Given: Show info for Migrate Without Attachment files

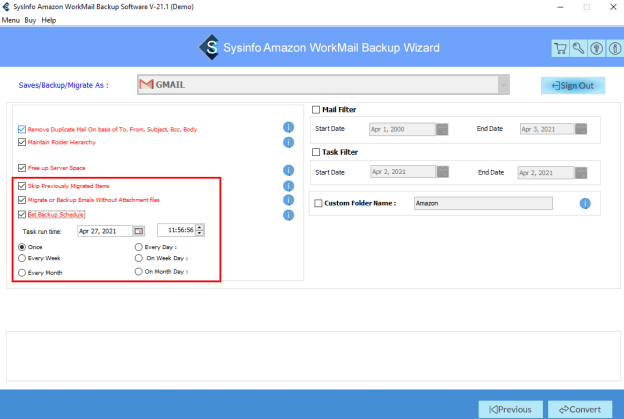Looking at the screenshot, I should 289,200.
